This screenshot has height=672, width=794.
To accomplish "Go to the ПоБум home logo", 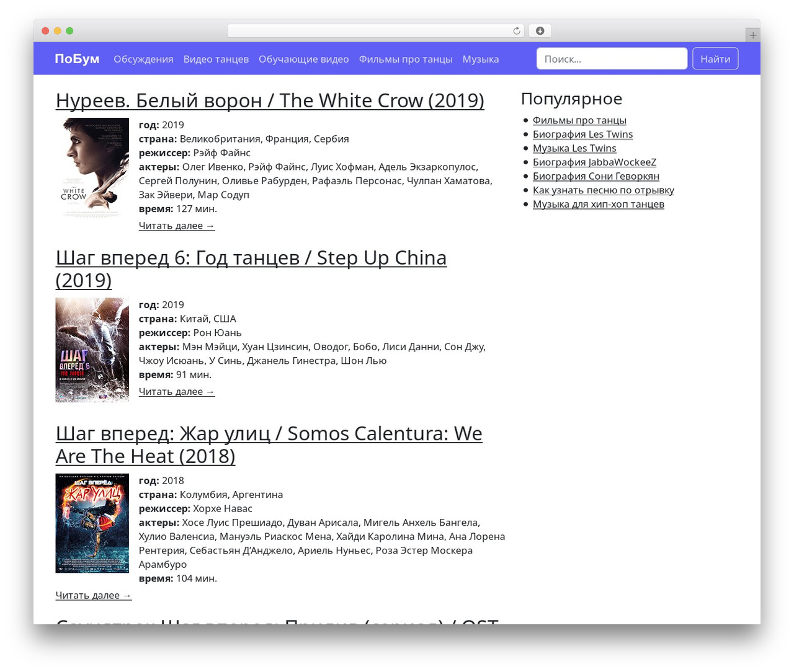I will 77,59.
